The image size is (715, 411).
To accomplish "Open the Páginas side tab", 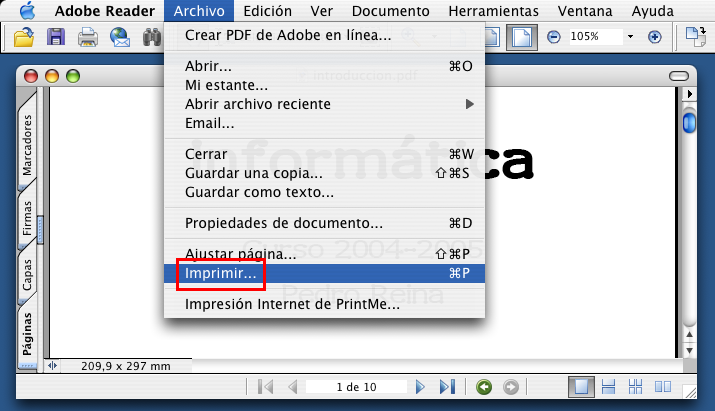I will [27, 334].
